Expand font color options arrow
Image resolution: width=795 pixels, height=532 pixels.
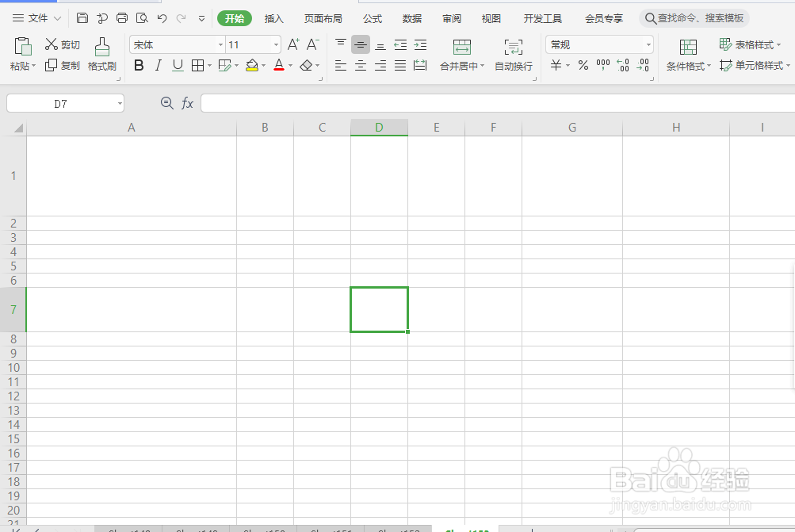point(291,66)
